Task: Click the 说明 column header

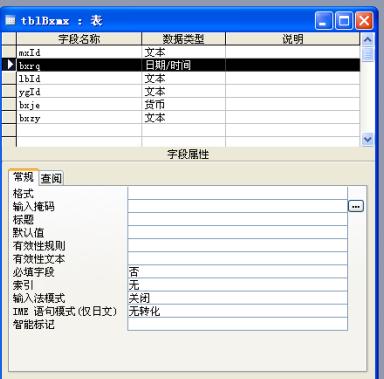Action: click(293, 39)
